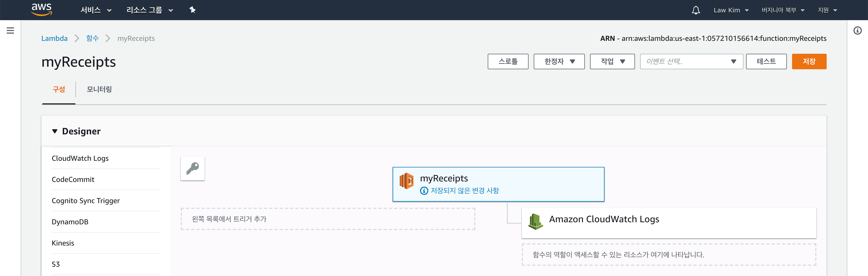The width and height of the screenshot is (868, 276).
Task: Open the AWS logo home link
Action: click(42, 10)
